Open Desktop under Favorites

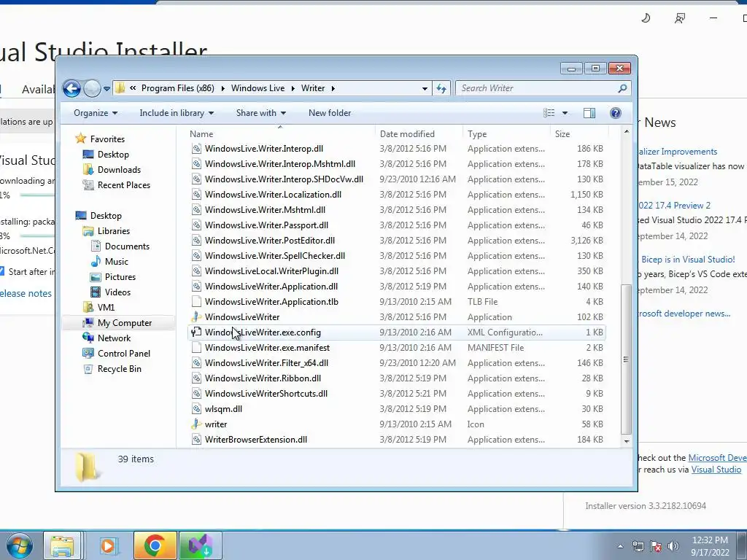coord(113,155)
